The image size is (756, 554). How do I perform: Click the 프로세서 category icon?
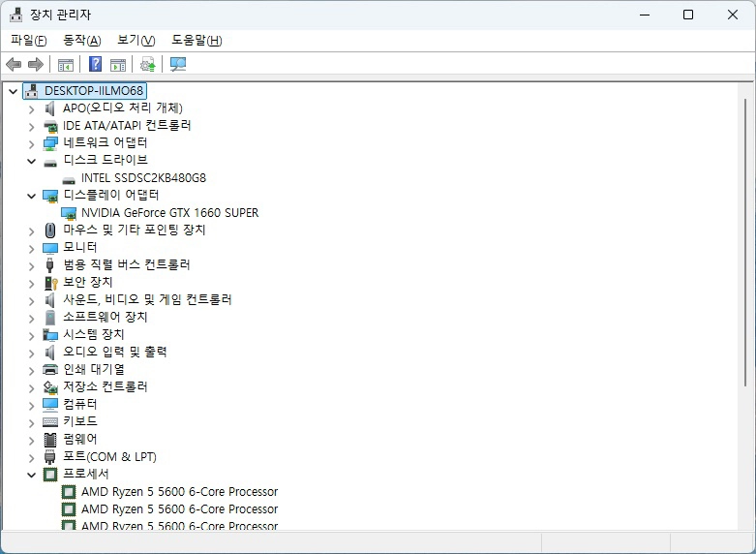click(50, 475)
